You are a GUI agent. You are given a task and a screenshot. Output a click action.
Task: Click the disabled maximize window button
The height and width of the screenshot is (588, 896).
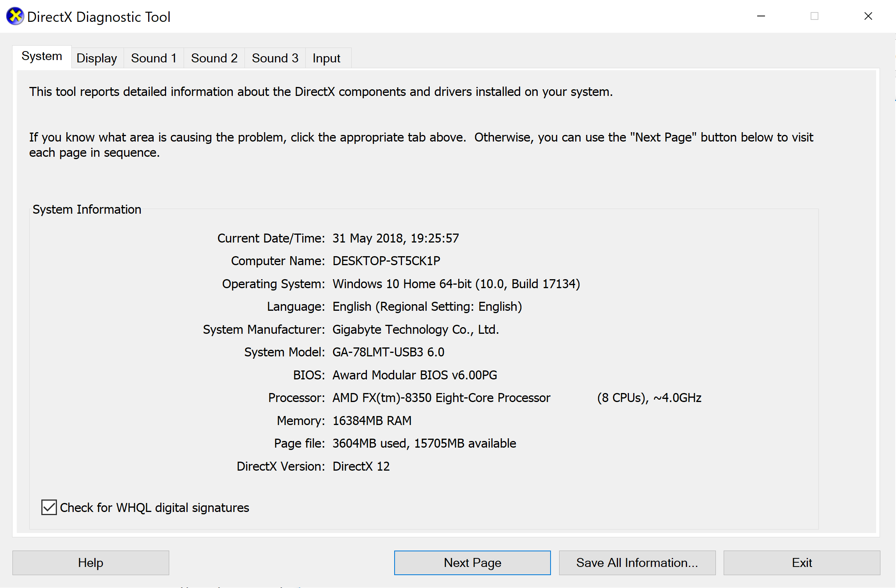[x=814, y=16]
